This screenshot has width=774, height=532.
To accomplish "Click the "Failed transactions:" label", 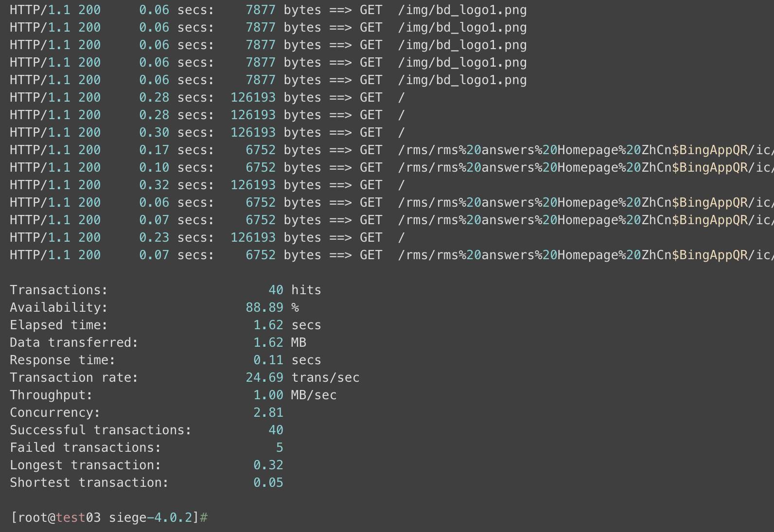I will [x=85, y=447].
